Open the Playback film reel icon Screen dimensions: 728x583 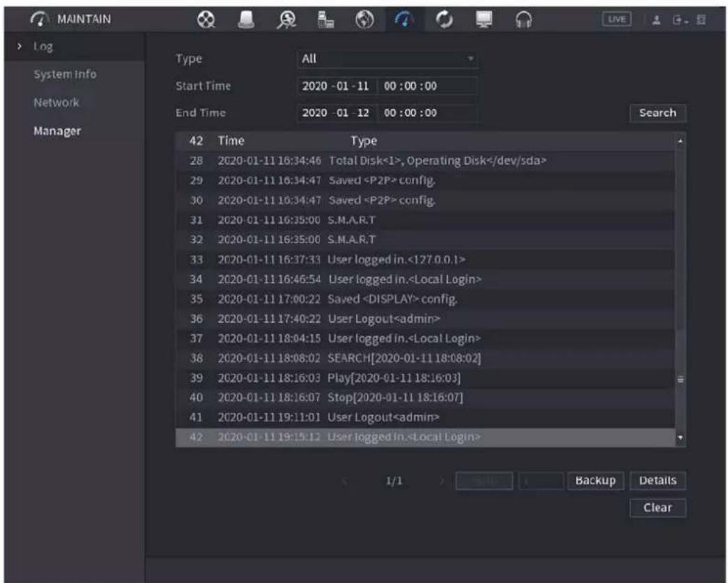pos(206,20)
